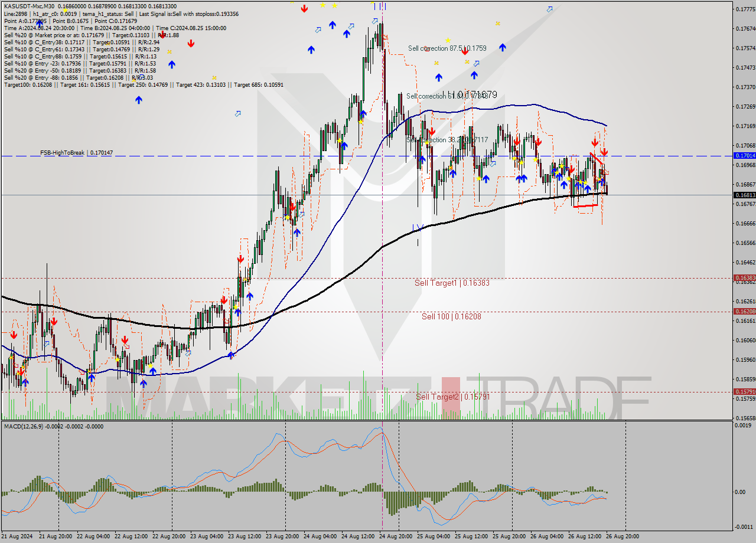Click the 'Sell %10 @ C_Entry38: 0.17117' line
756x543 pixels.
pyautogui.click(x=82, y=42)
